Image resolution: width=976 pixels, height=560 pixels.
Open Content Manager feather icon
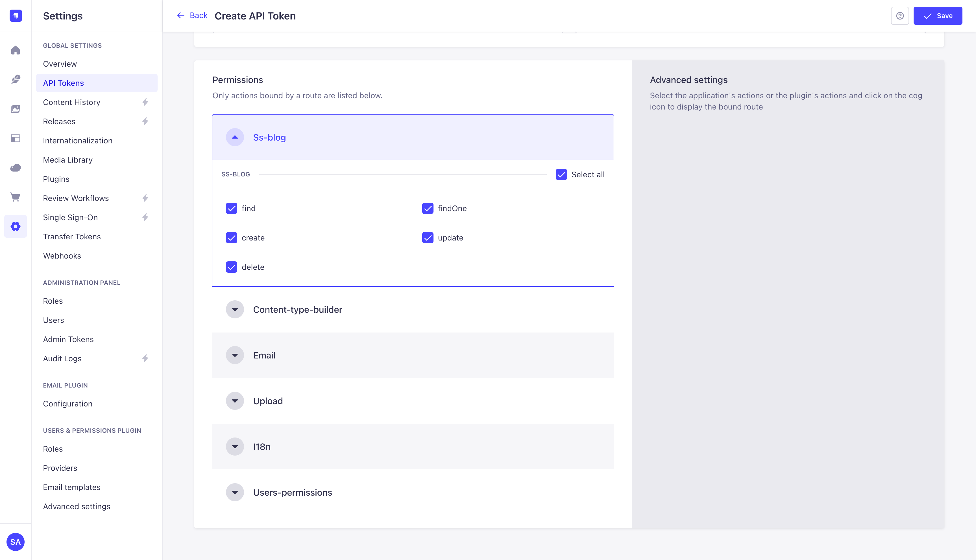click(x=15, y=79)
